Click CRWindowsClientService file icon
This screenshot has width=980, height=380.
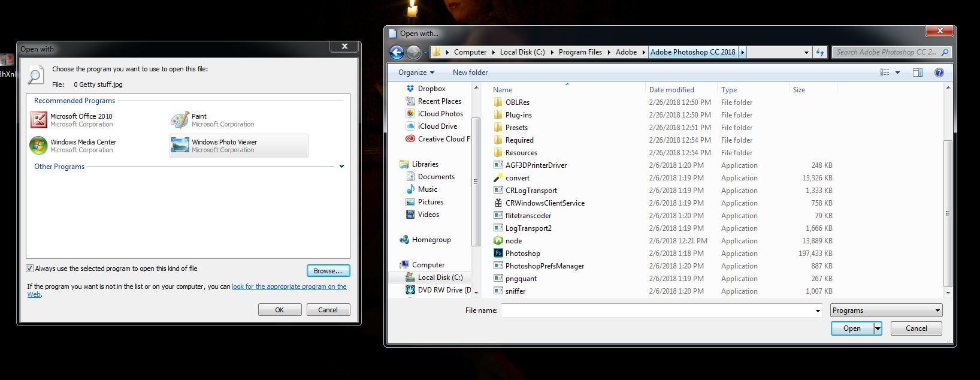point(498,203)
